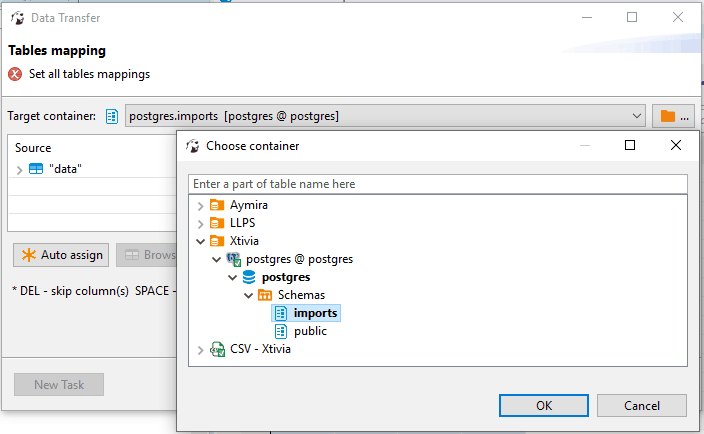This screenshot has height=434, width=704.
Task: Click the LLPS folder icon
Action: click(x=217, y=223)
